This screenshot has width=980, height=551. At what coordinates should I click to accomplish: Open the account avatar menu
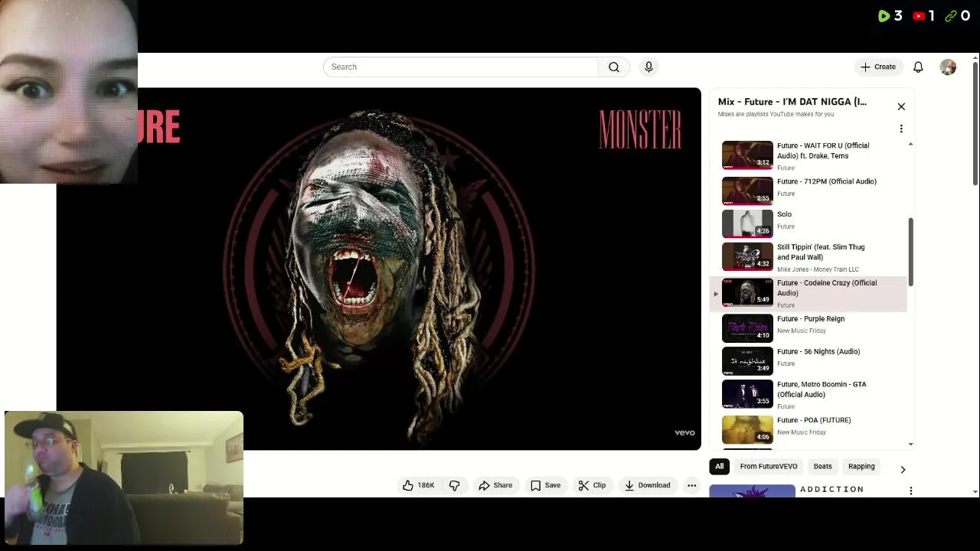(x=948, y=67)
